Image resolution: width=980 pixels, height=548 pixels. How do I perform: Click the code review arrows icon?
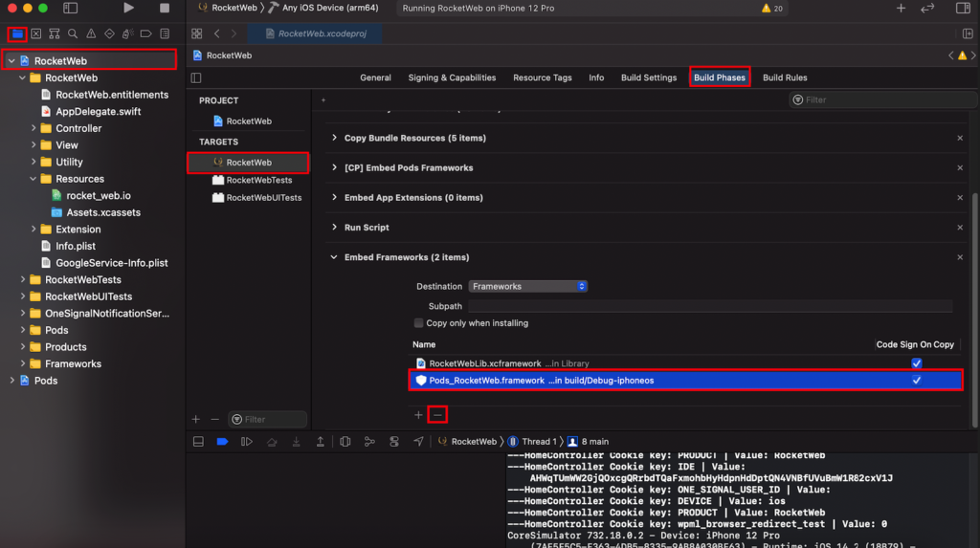point(927,8)
